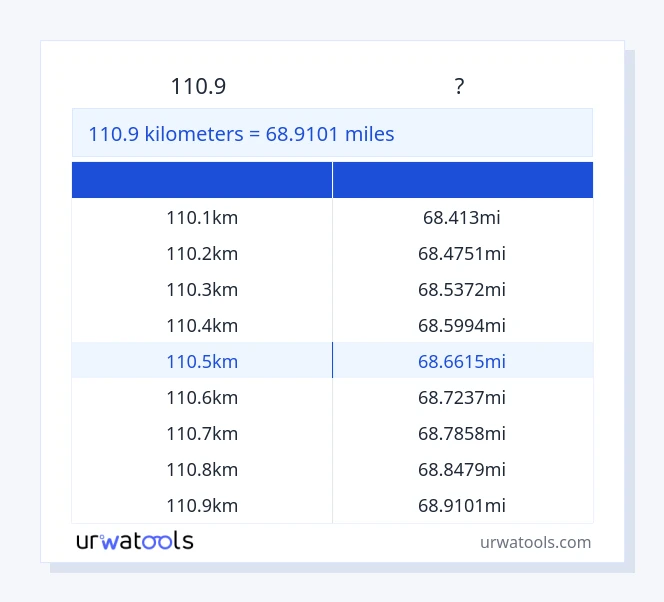Click the 68.4751mi value
The width and height of the screenshot is (664, 602).
[x=462, y=253]
